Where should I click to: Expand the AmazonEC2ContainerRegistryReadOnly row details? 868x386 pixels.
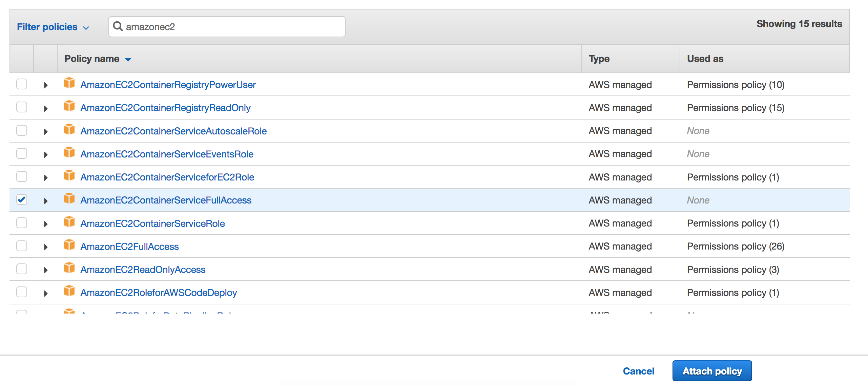[46, 109]
